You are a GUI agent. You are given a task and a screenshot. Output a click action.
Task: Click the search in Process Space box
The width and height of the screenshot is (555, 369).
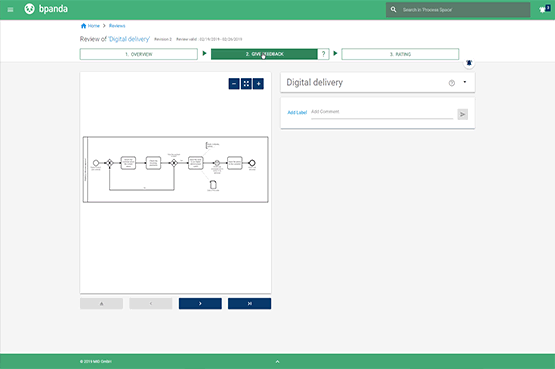458,10
